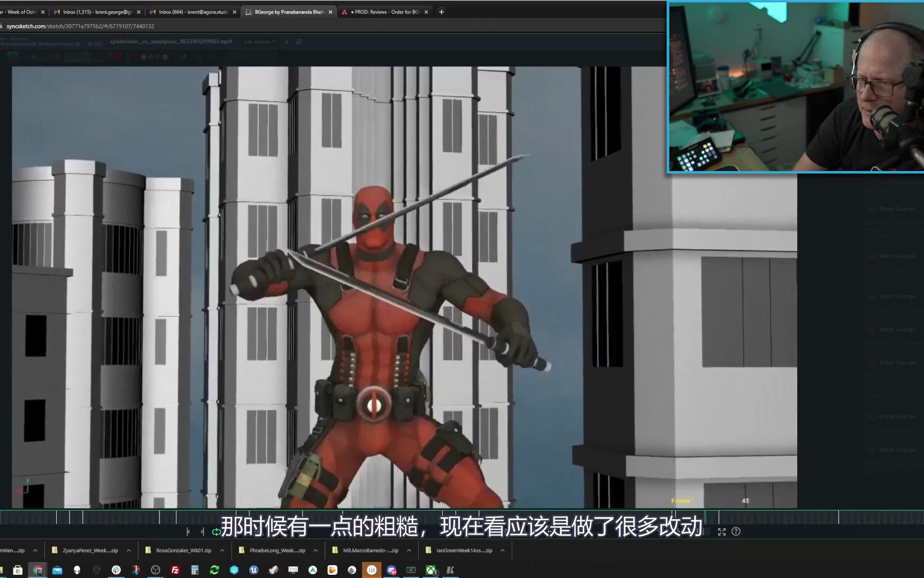
Task: Click the blue circle arrow taskbar icon
Action: 313,570
